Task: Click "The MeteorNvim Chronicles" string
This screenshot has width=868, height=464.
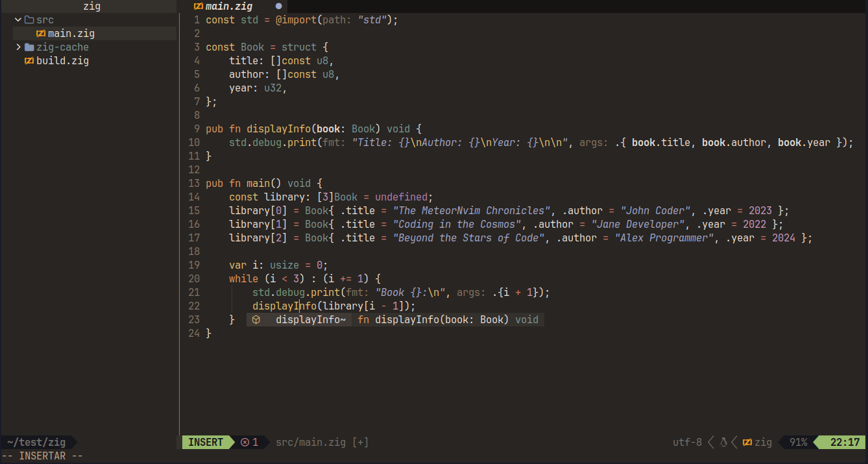Action: point(472,211)
